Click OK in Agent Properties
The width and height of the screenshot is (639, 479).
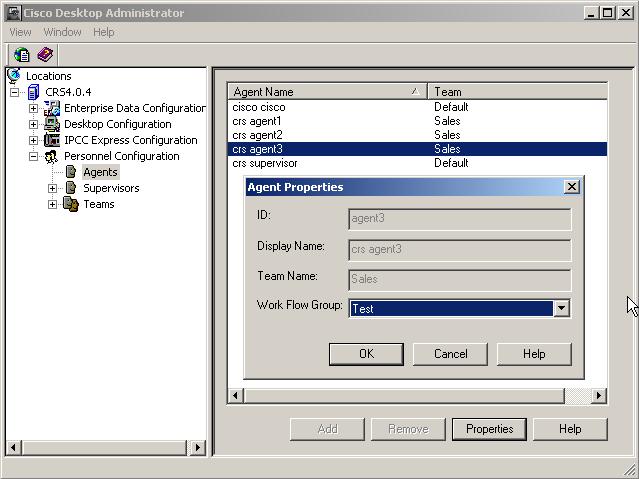366,353
